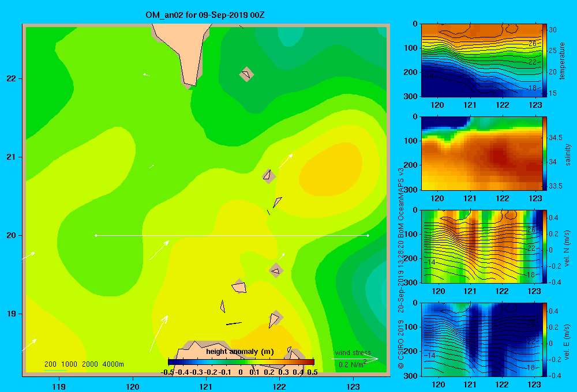Screen dimensions: 577x392
Task: Click the west endpoint of the transect line
Action: (96, 235)
